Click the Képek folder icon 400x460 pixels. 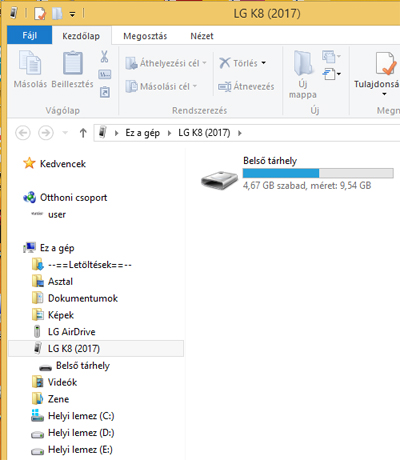pyautogui.click(x=38, y=315)
